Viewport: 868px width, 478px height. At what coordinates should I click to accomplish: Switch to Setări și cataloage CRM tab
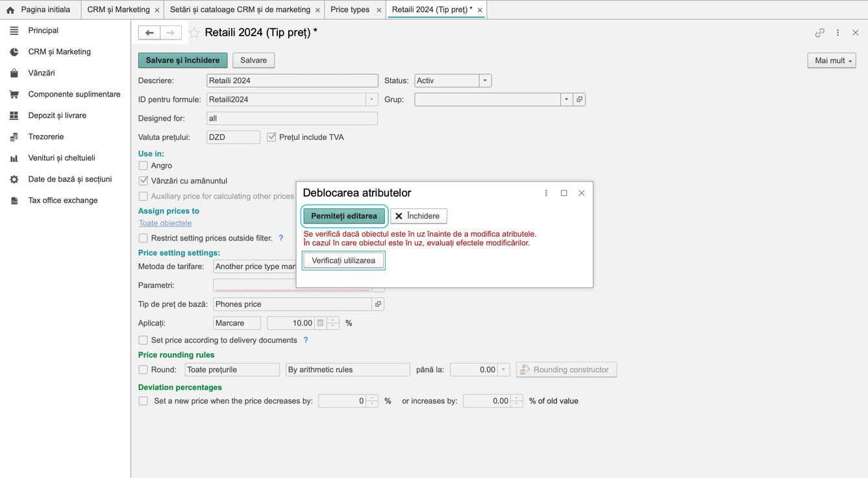pyautogui.click(x=240, y=10)
